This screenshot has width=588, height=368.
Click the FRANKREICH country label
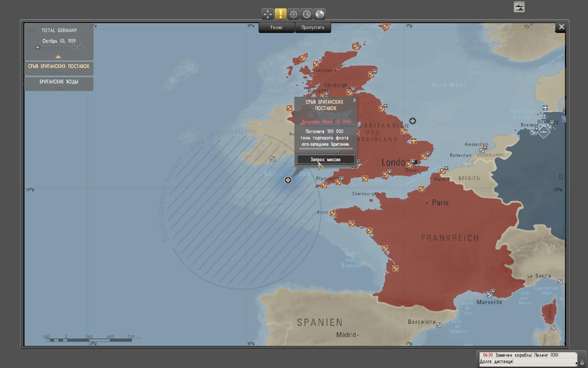click(x=450, y=238)
